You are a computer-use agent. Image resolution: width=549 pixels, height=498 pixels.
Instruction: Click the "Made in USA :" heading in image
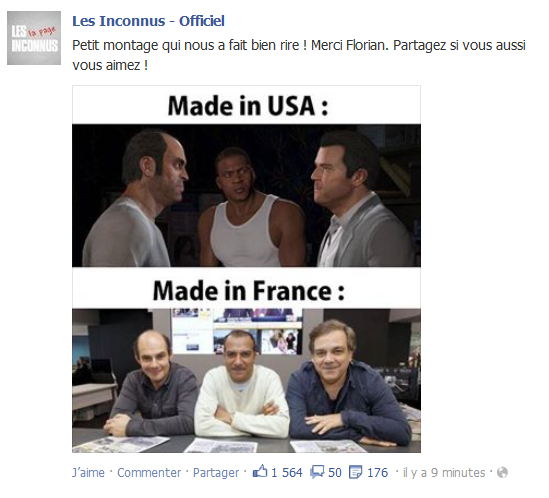[248, 106]
